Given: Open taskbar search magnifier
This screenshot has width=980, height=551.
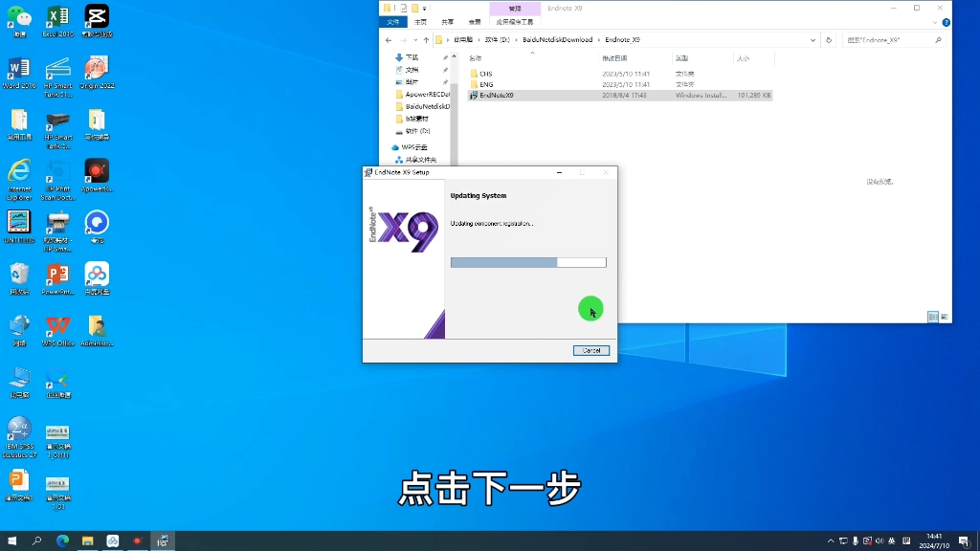Looking at the screenshot, I should tap(37, 541).
